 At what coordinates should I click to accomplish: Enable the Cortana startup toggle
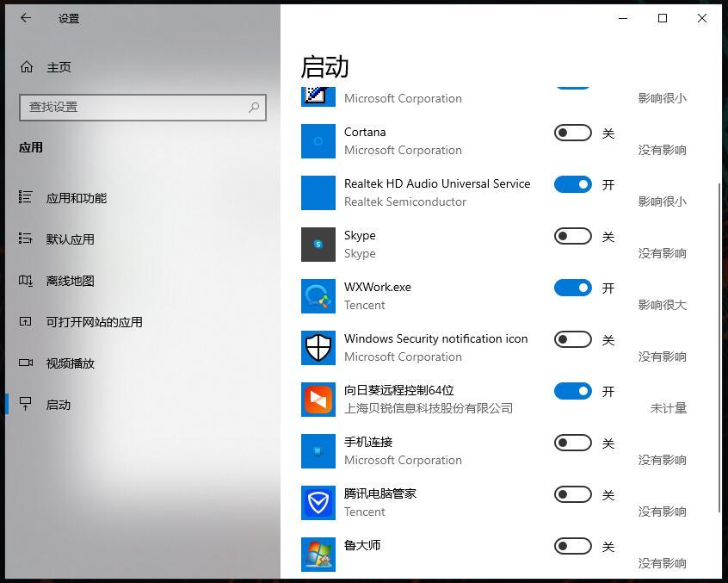[572, 133]
